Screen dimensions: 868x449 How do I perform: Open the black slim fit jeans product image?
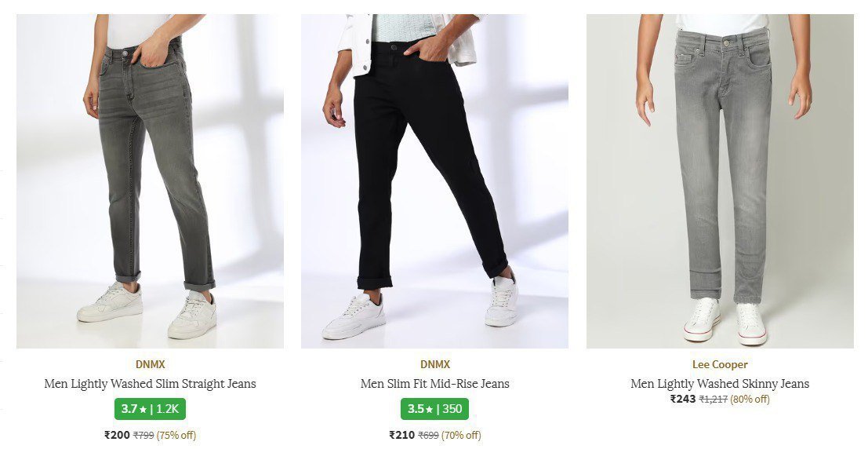tap(434, 181)
